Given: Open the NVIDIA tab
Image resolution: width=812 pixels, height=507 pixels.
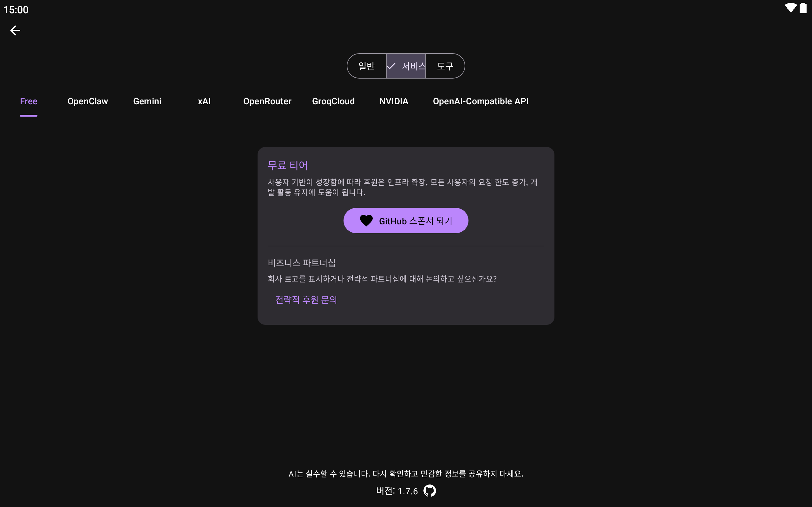Looking at the screenshot, I should coord(394,101).
